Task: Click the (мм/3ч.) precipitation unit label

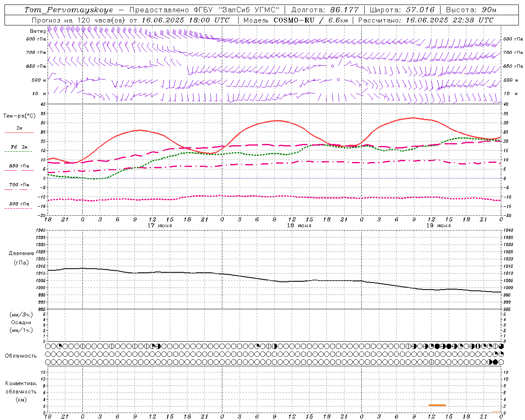Action: click(x=21, y=315)
